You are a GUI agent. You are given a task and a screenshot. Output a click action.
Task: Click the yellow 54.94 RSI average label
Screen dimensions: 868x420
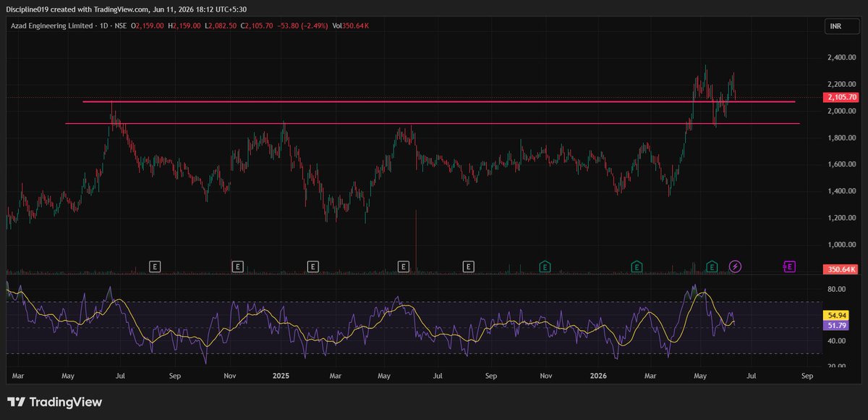click(837, 316)
